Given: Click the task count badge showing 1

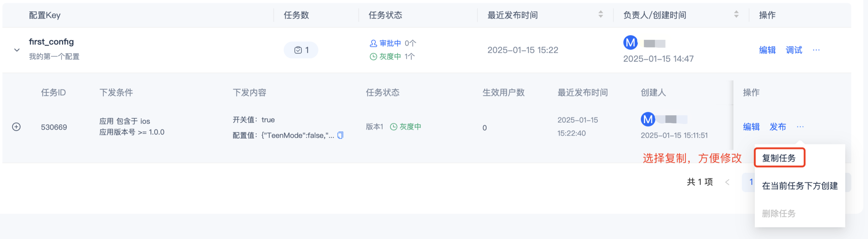Looking at the screenshot, I should (301, 50).
